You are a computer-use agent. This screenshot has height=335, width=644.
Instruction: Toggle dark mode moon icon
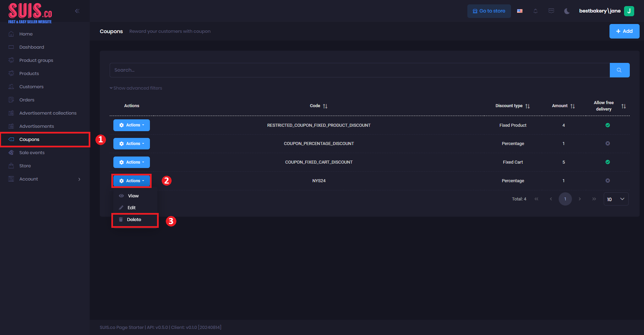(567, 11)
